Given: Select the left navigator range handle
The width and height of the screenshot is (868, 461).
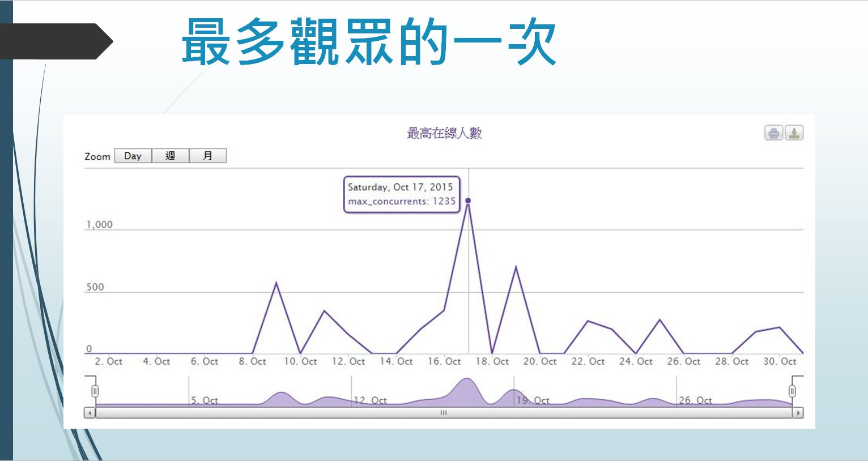Looking at the screenshot, I should click(x=95, y=391).
